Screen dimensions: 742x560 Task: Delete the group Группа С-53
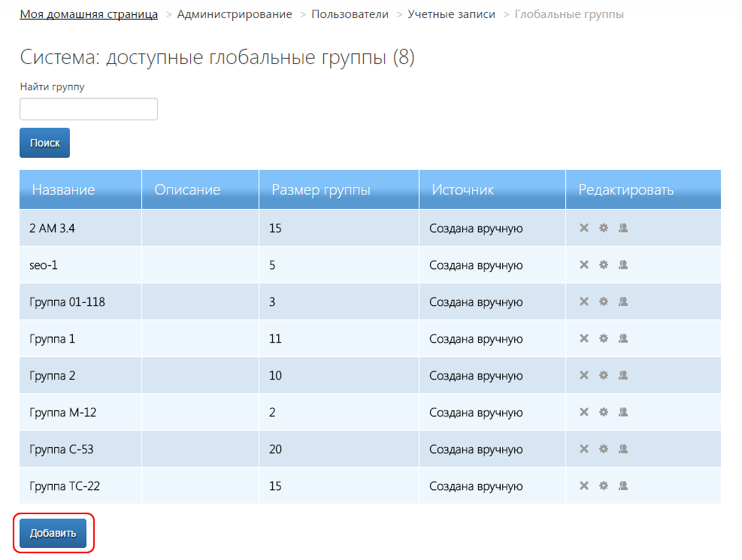tap(584, 449)
